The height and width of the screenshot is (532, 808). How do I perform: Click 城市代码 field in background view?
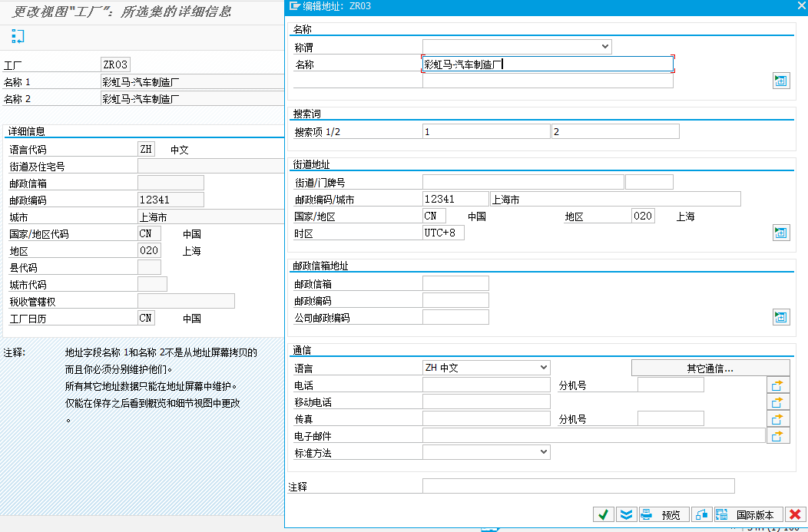point(153,284)
